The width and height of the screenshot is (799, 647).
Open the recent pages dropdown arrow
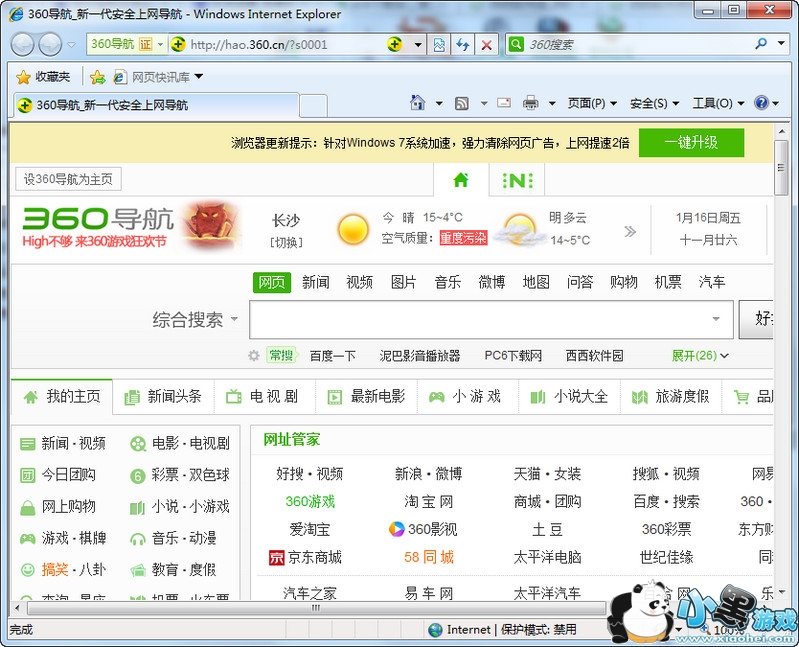coord(72,45)
